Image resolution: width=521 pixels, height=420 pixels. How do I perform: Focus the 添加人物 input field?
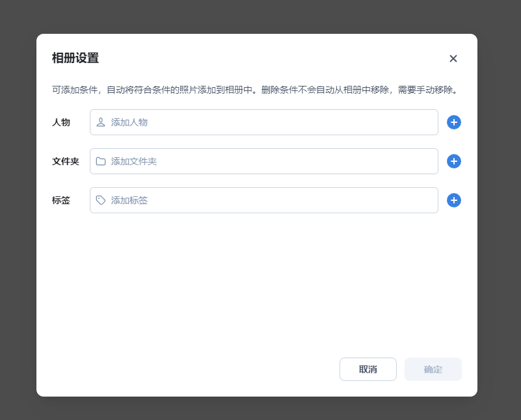pos(264,122)
